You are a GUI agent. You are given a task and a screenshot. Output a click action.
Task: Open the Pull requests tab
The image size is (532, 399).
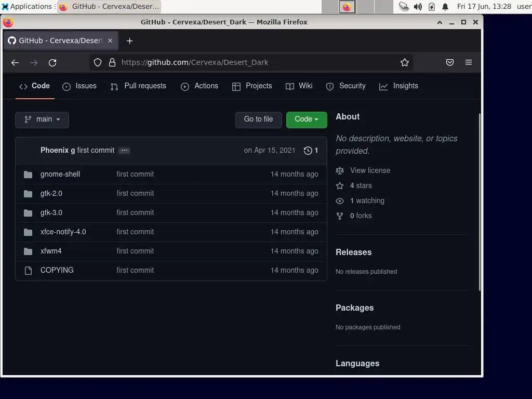138,86
